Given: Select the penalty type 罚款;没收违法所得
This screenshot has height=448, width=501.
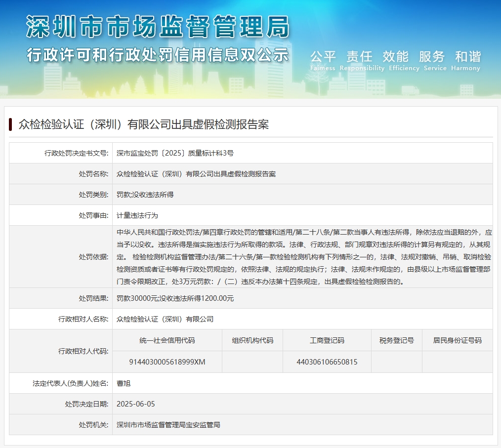Looking at the screenshot, I should point(145,195).
